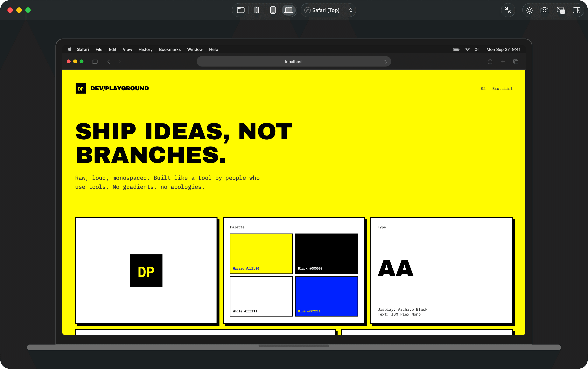Open the Safari (Top) browser dropdown
This screenshot has height=369, width=588.
tap(328, 10)
